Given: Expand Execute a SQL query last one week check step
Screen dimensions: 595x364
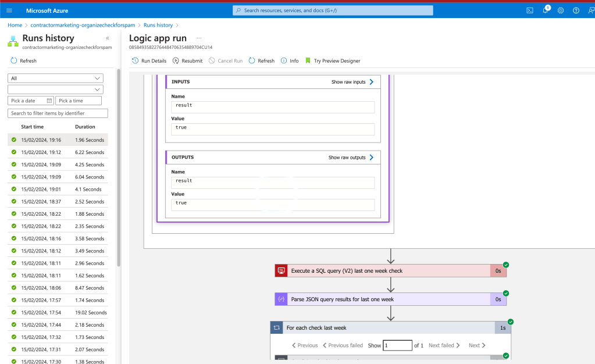Looking at the screenshot, I should 390,270.
